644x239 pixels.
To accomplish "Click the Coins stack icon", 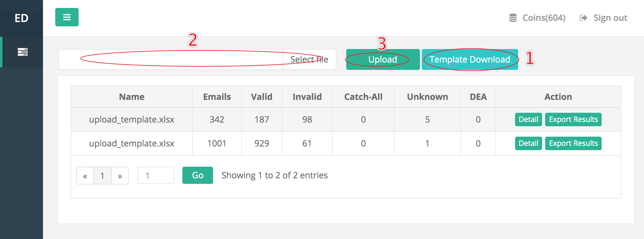I will (513, 18).
